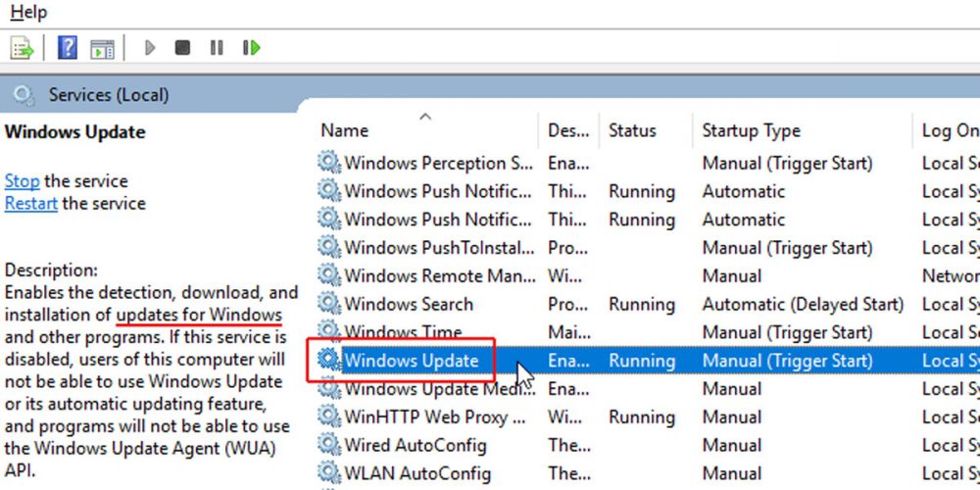Click the Show/Hide Action Pane icon
Screen dimensions: 980x490
point(102,48)
